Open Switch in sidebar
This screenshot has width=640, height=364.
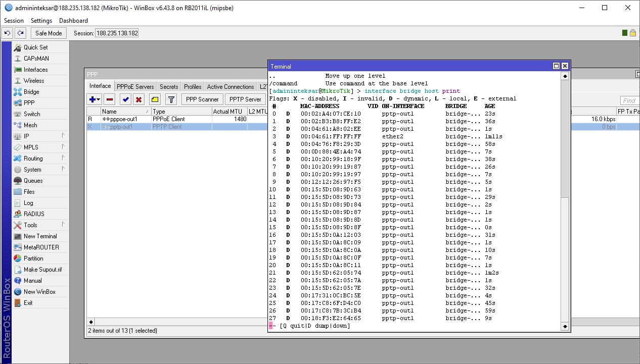(x=40, y=114)
